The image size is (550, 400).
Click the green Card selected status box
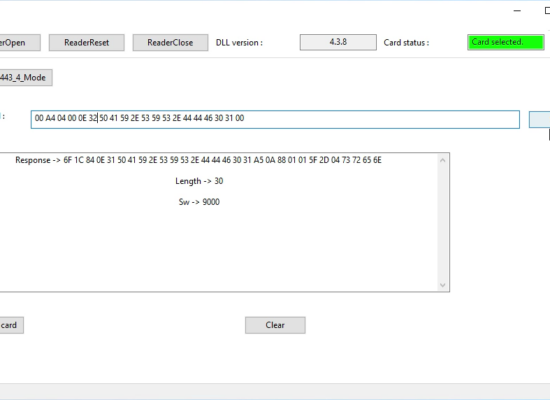coord(505,42)
